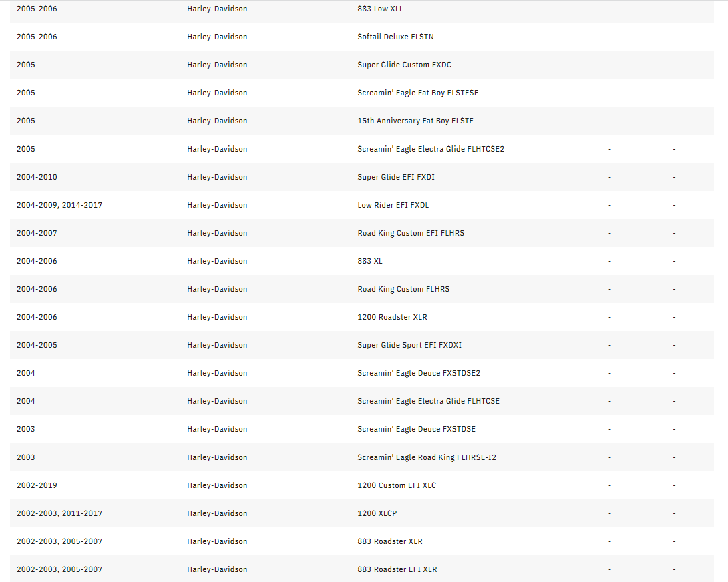Select 2004-2006 in 1200 Roadster XLR row
This screenshot has width=728, height=582.
pos(37,317)
